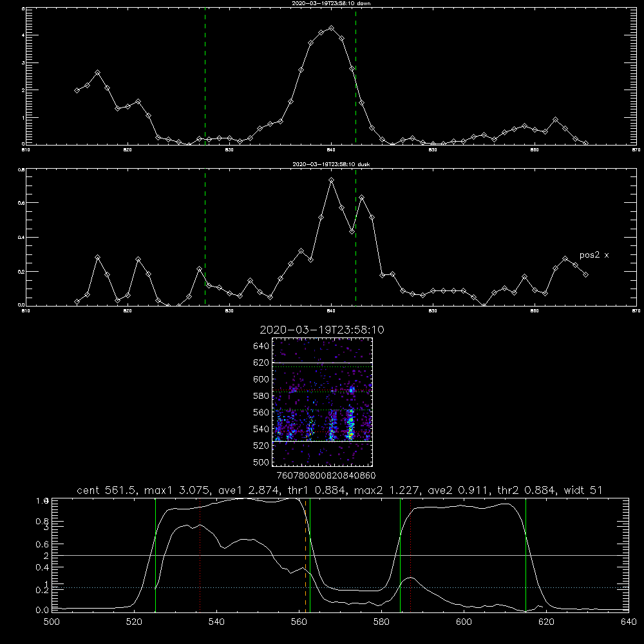Click the image x-axis label '760780800820840860'
The height and width of the screenshot is (644, 644).
327,476
